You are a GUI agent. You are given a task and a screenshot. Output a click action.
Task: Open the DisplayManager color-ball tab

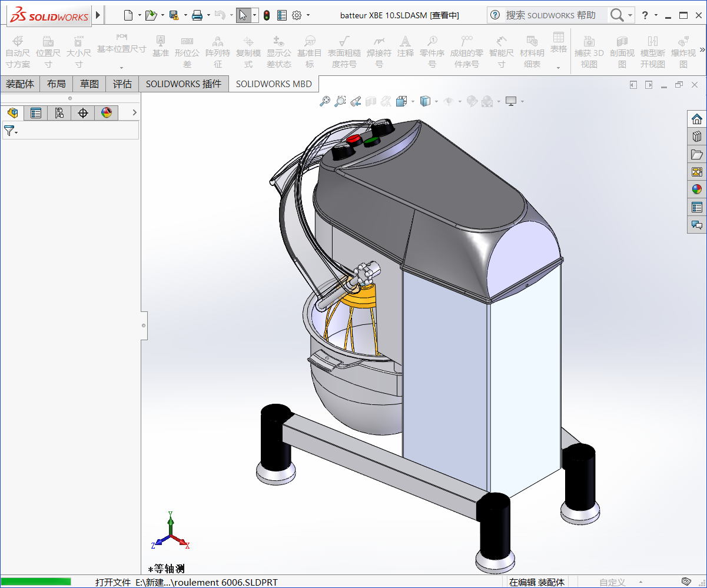point(107,112)
